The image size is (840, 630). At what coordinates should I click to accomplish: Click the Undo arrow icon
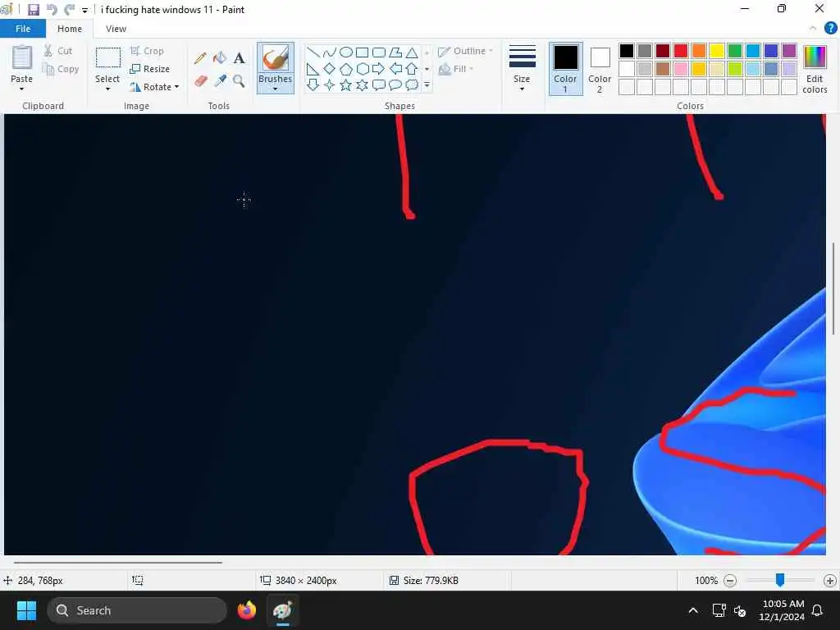pos(52,10)
